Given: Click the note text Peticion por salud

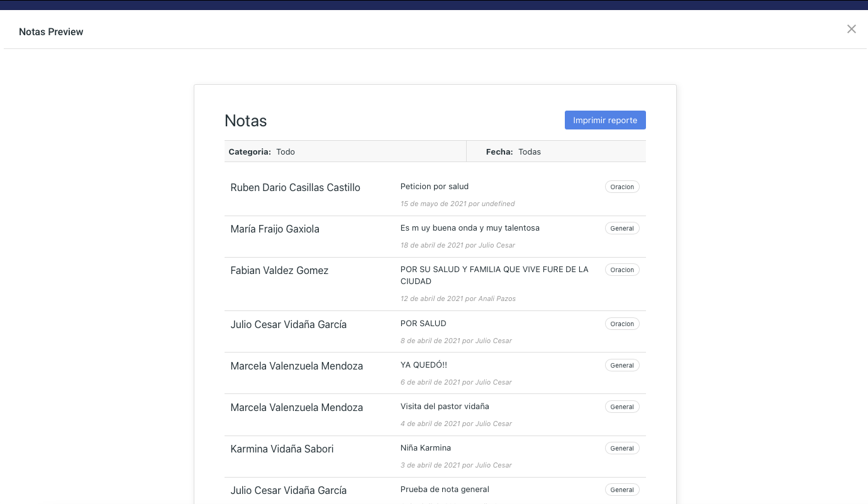Looking at the screenshot, I should [435, 186].
